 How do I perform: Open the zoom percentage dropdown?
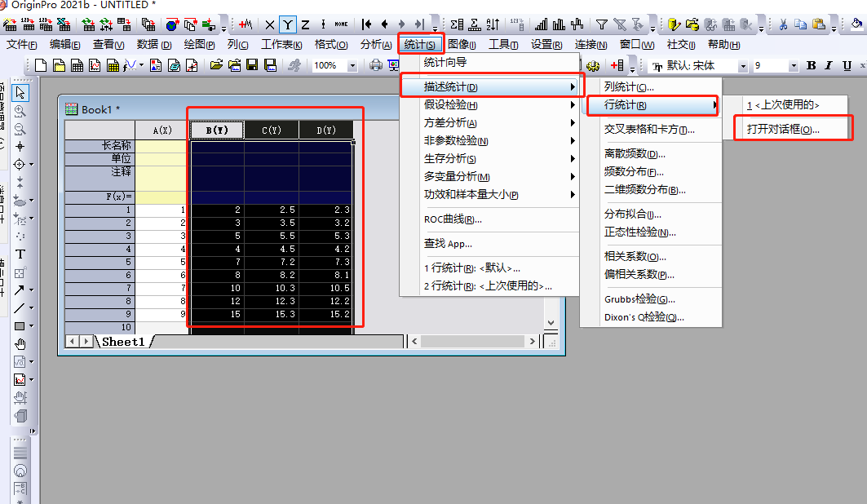point(352,65)
